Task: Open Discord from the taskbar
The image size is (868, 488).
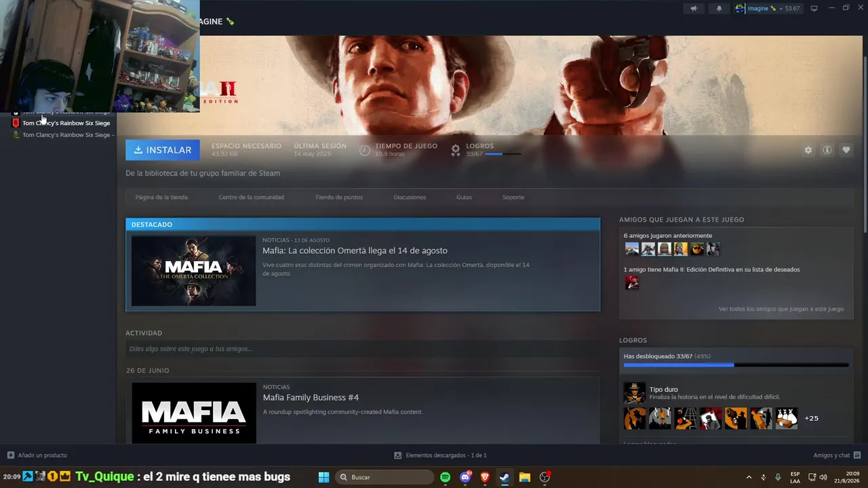Action: click(x=465, y=477)
